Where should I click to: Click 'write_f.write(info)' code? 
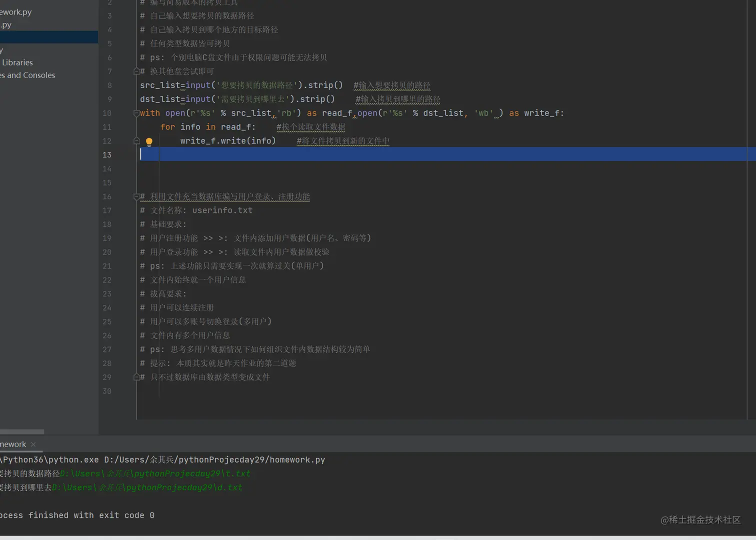pos(228,141)
